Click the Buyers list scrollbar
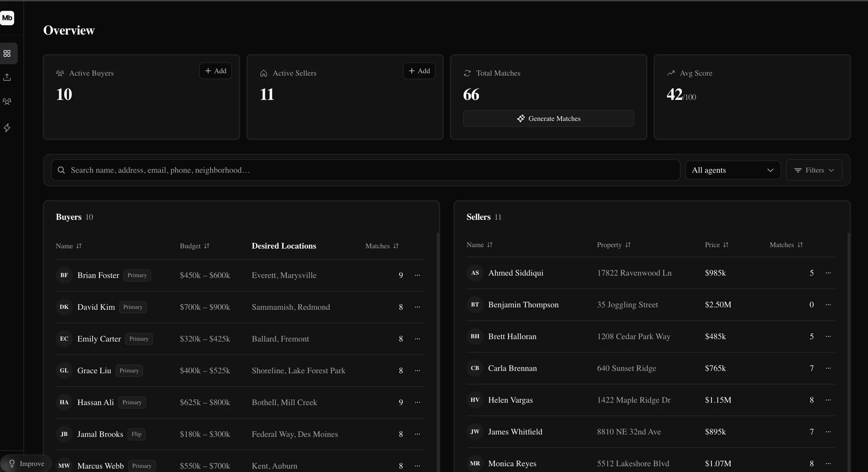 (x=438, y=351)
